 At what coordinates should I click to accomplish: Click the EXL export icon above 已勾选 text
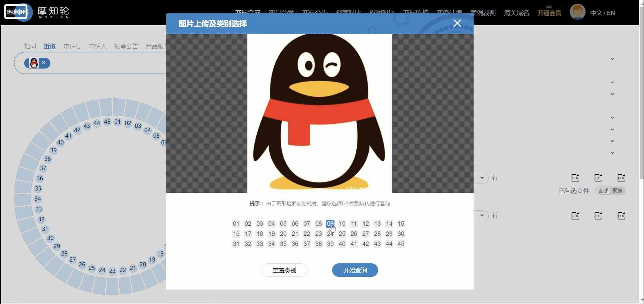coord(598,178)
